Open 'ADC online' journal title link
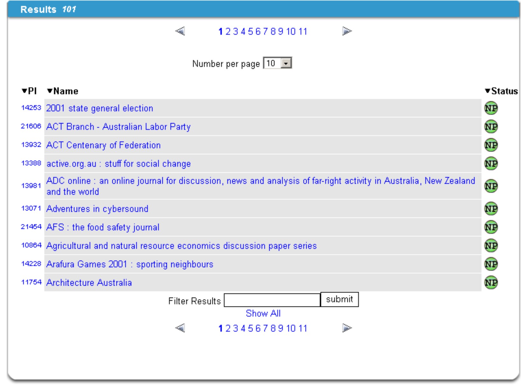 coord(260,186)
